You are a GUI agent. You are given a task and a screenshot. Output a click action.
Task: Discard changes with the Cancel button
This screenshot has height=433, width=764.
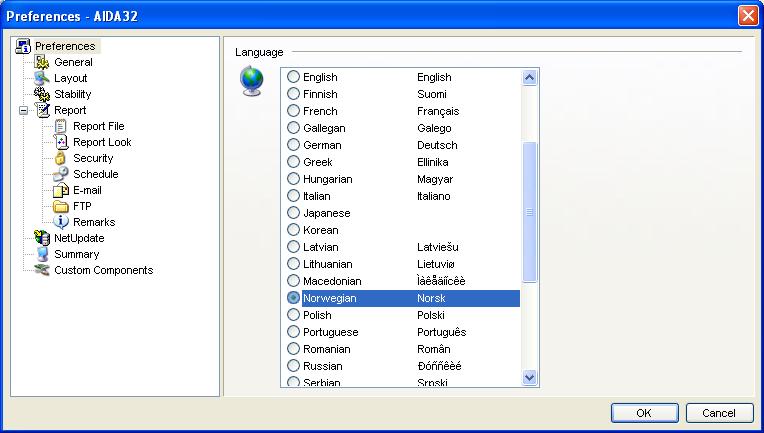pos(719,413)
